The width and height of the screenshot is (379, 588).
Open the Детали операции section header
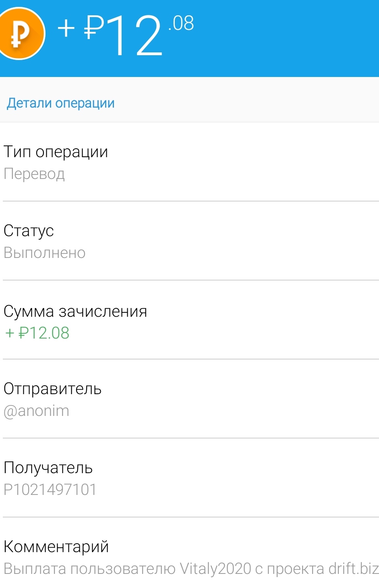61,103
